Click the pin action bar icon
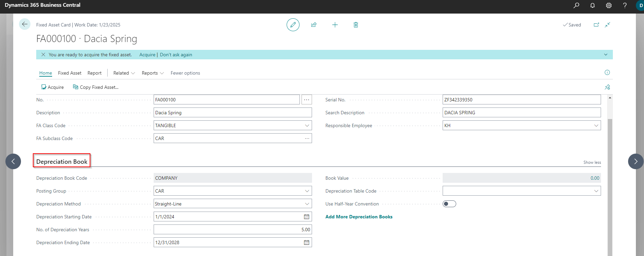644x256 pixels. coord(607,87)
